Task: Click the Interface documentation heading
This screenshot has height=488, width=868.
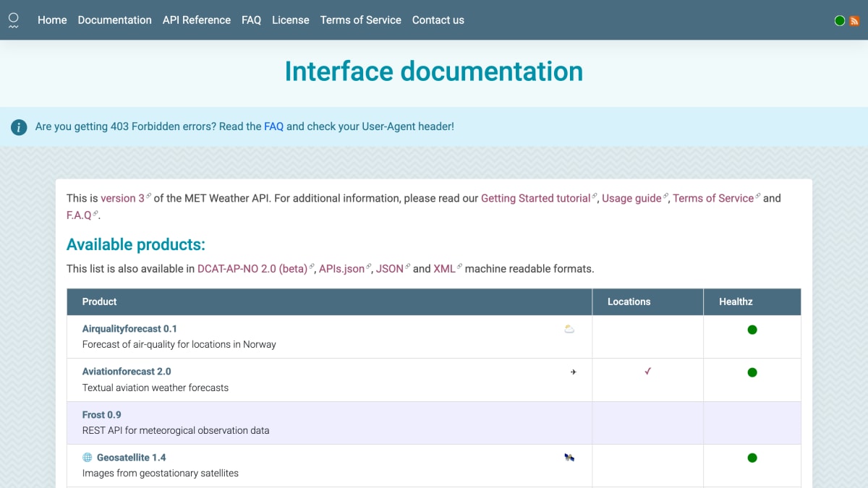Action: (x=434, y=72)
